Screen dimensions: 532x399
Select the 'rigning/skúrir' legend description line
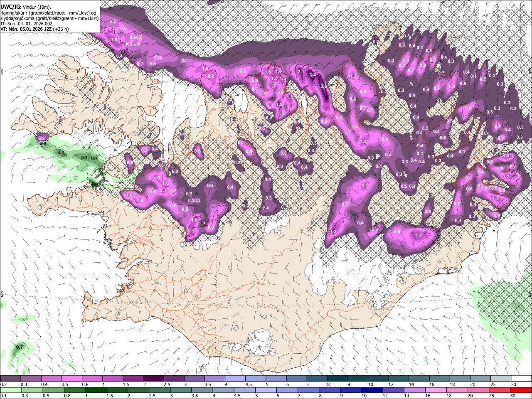tap(49, 13)
